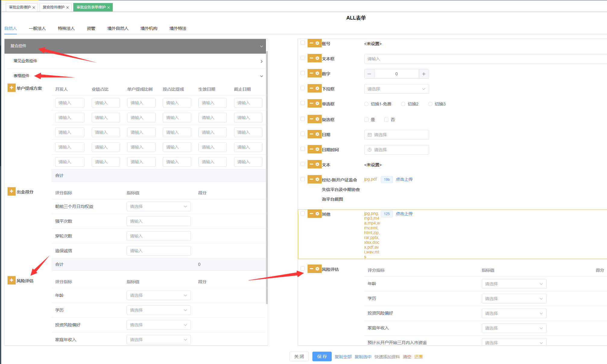Decrease the 数字 value with minus
The image size is (607, 364).
pyautogui.click(x=369, y=74)
